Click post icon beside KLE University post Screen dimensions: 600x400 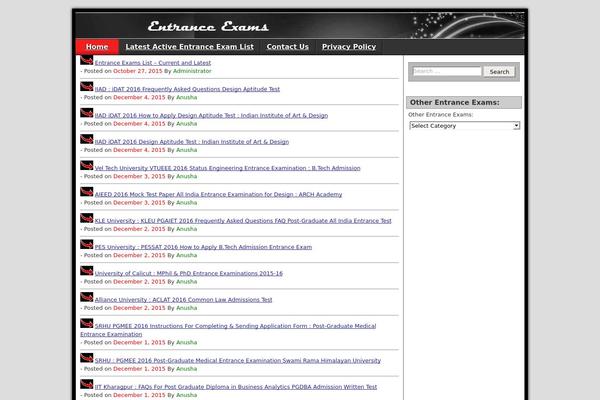point(87,218)
